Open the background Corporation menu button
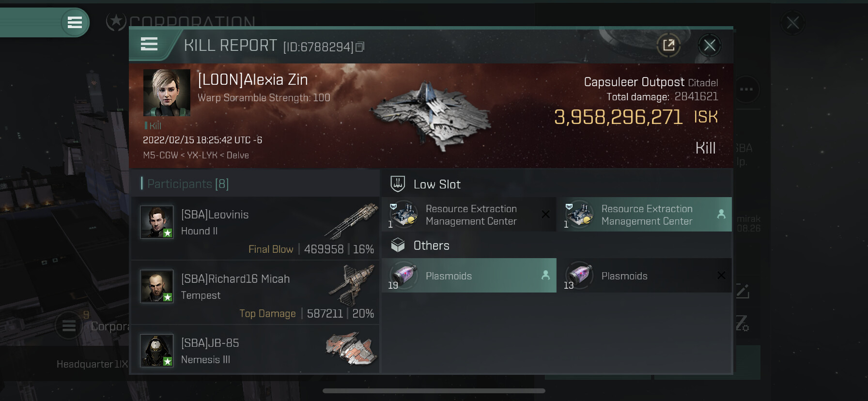Image resolution: width=868 pixels, height=401 pixels. [x=69, y=326]
